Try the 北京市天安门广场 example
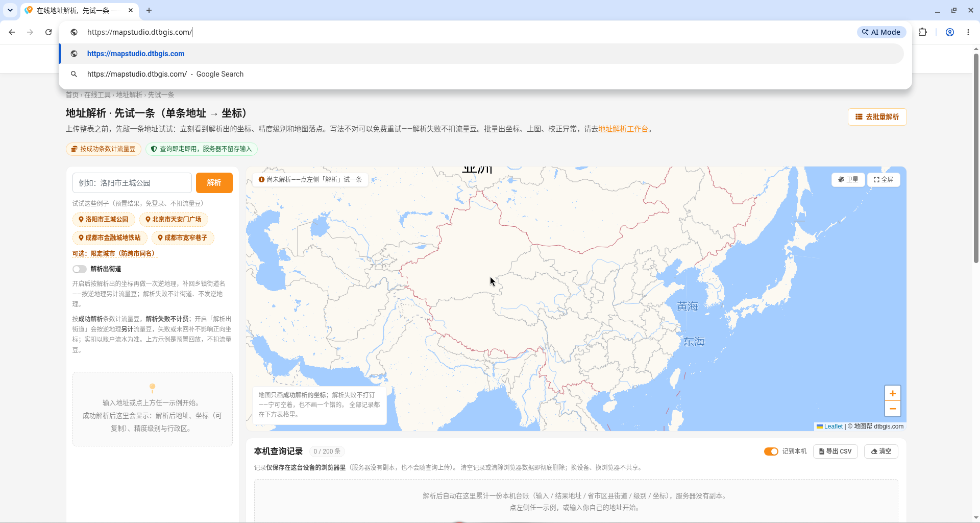 (x=174, y=220)
